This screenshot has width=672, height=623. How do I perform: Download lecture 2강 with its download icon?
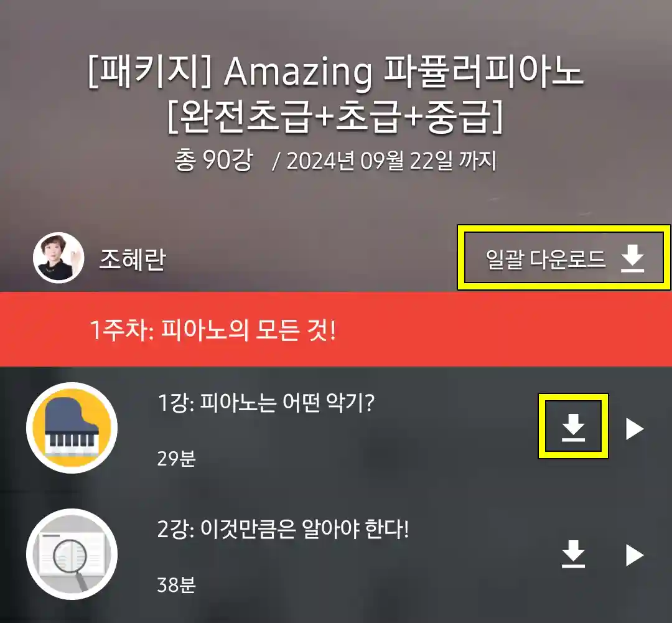573,554
